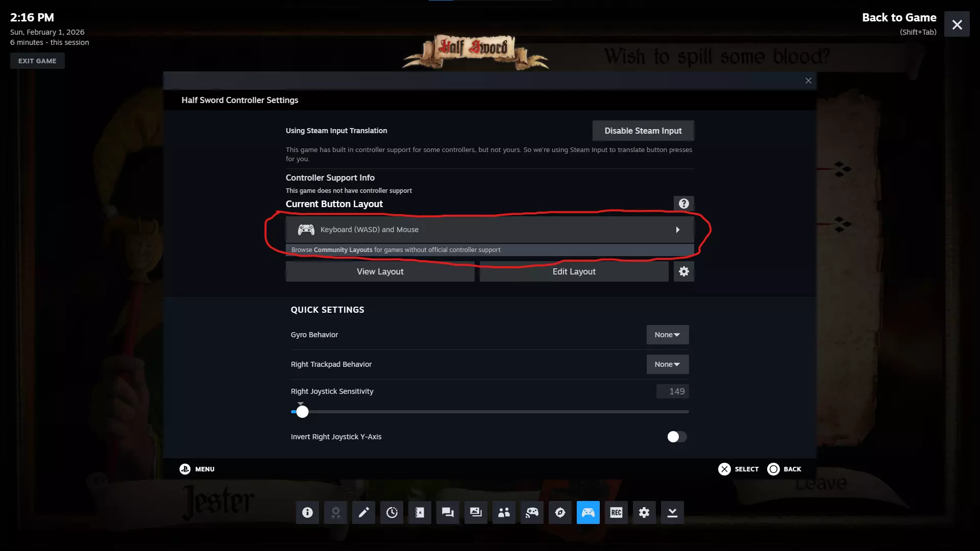The width and height of the screenshot is (980, 551).
Task: Open the Remote Play Together controller icon
Action: 532,512
